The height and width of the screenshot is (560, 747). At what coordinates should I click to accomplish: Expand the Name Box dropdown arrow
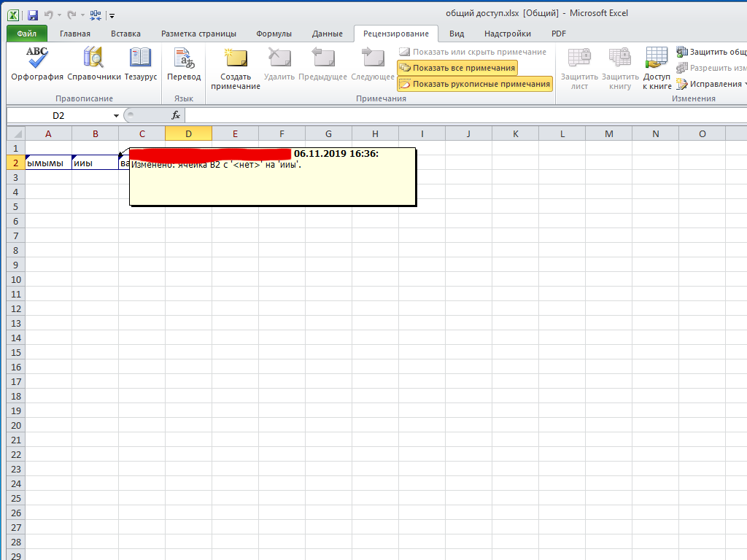click(116, 116)
